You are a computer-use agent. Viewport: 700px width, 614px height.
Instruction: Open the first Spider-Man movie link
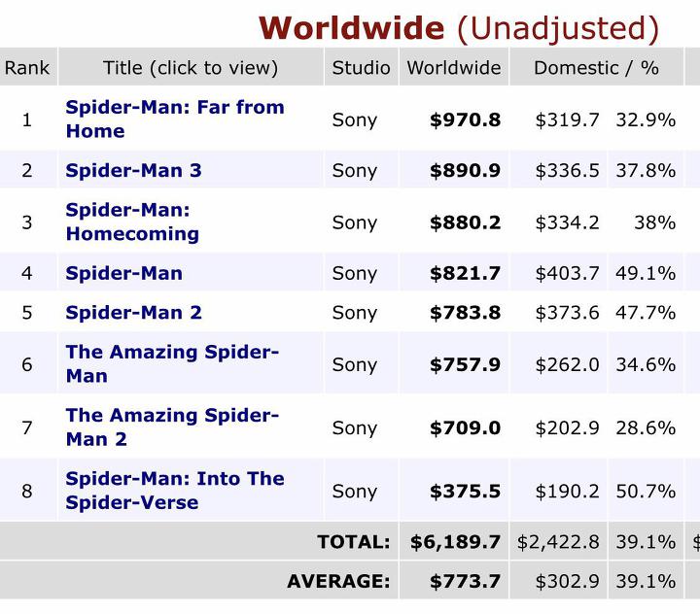[123, 273]
